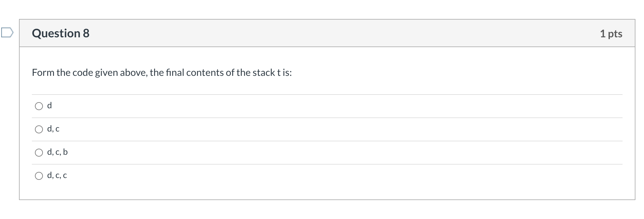Click the question prompt text
The width and height of the screenshot is (644, 219).
162,72
